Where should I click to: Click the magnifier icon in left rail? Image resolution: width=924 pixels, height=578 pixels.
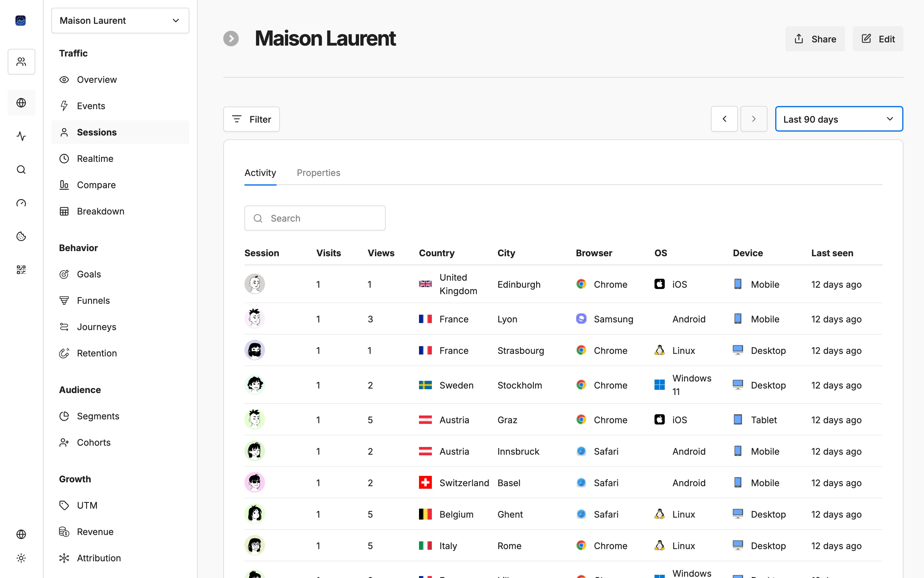[21, 170]
